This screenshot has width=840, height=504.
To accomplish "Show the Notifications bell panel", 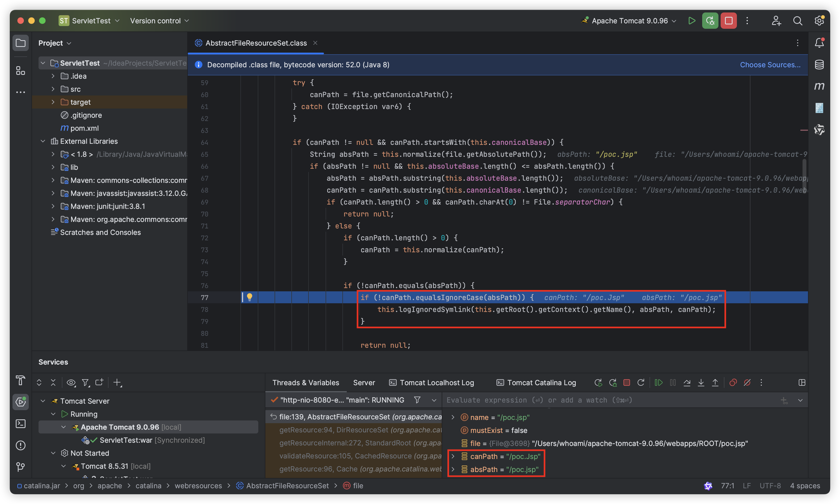I will tap(819, 43).
